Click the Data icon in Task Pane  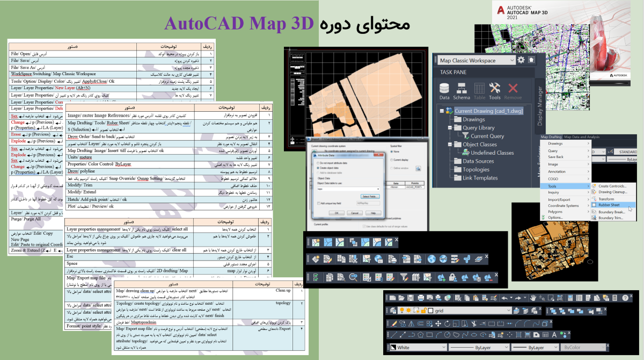(444, 90)
